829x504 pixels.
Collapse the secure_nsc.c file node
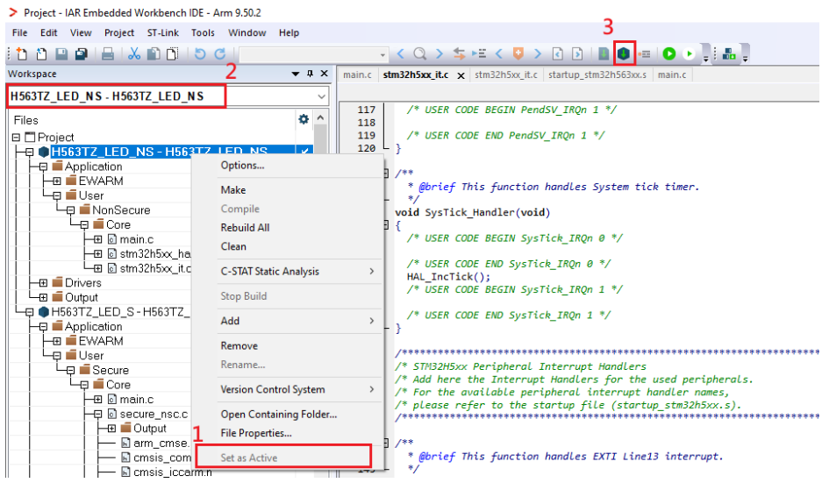tap(97, 415)
